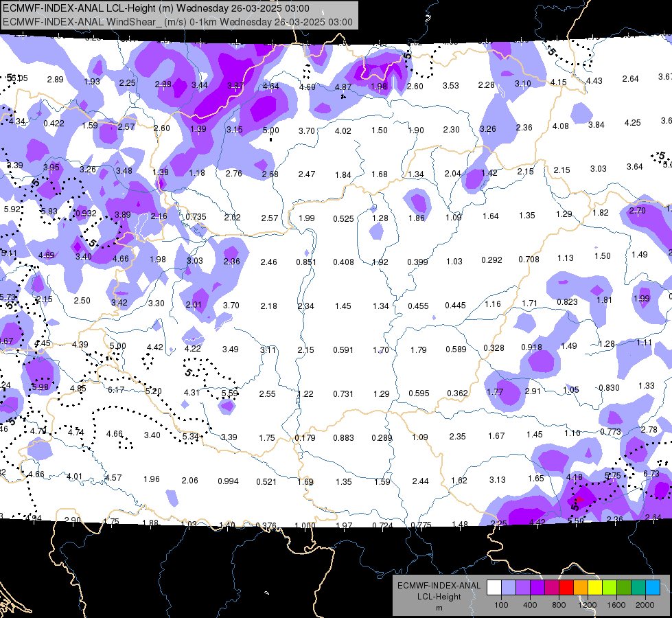Click wind shear value 0.595
672x618 pixels.
click(x=419, y=393)
